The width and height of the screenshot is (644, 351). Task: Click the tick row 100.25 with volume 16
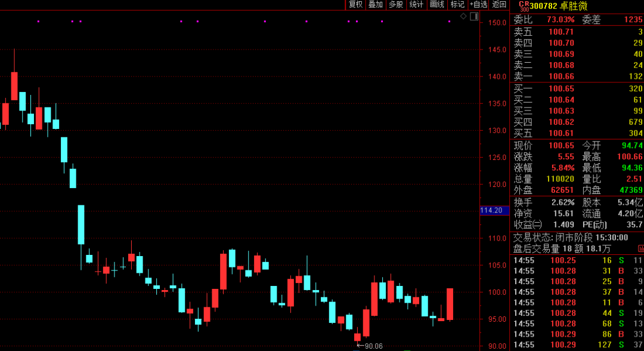tap(578, 260)
